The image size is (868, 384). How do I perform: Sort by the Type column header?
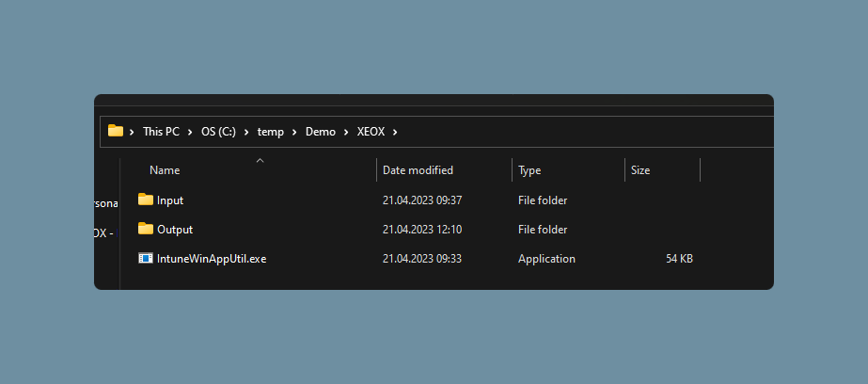[x=529, y=170]
